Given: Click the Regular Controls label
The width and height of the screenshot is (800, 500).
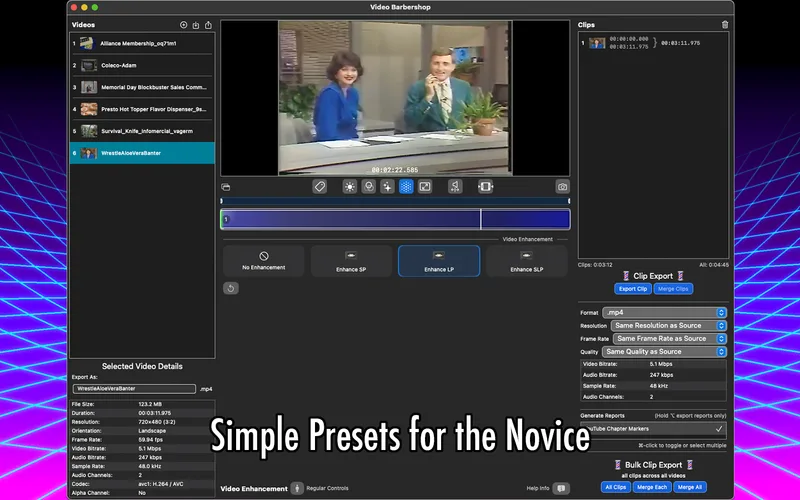Looking at the screenshot, I should click(328, 488).
